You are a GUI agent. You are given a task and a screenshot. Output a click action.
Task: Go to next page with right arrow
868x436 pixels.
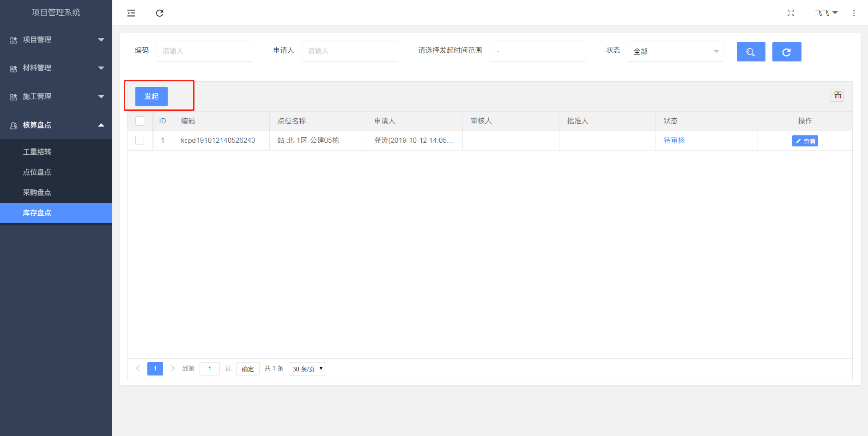[172, 369]
